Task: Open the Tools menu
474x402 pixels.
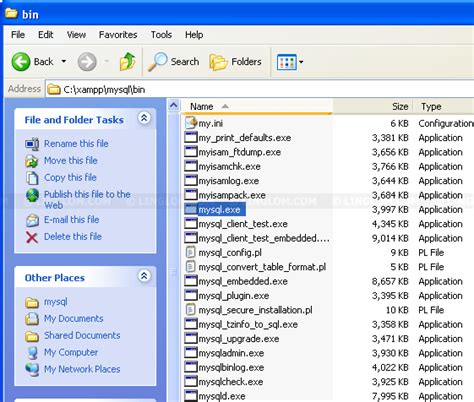Action: (x=161, y=35)
